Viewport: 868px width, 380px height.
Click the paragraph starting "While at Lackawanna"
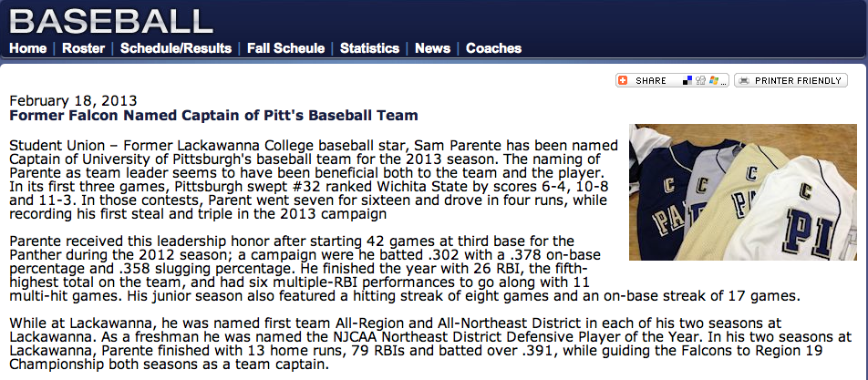pyautogui.click(x=430, y=344)
